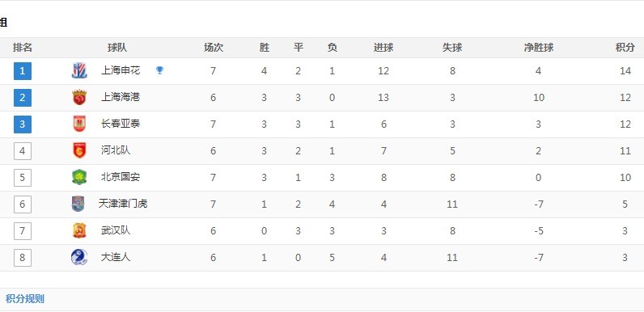
Task: Click the rank 8 outlined badge
Action: [x=23, y=258]
